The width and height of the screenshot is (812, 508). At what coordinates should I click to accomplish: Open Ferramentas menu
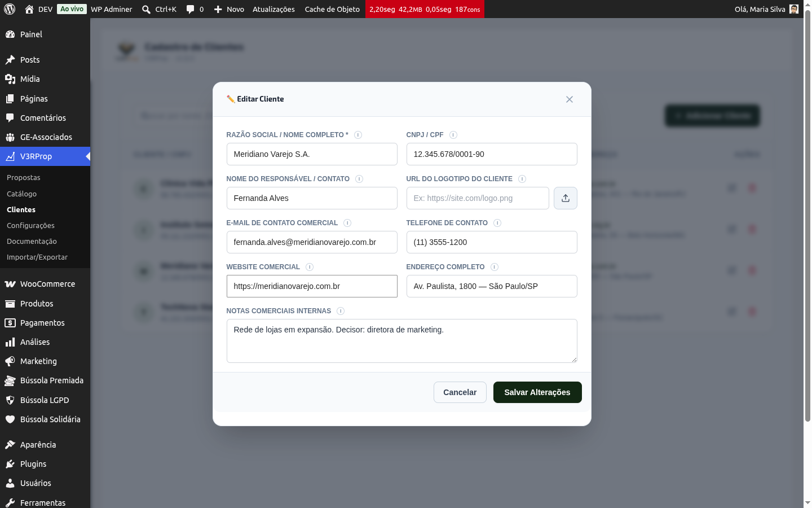pos(45,502)
